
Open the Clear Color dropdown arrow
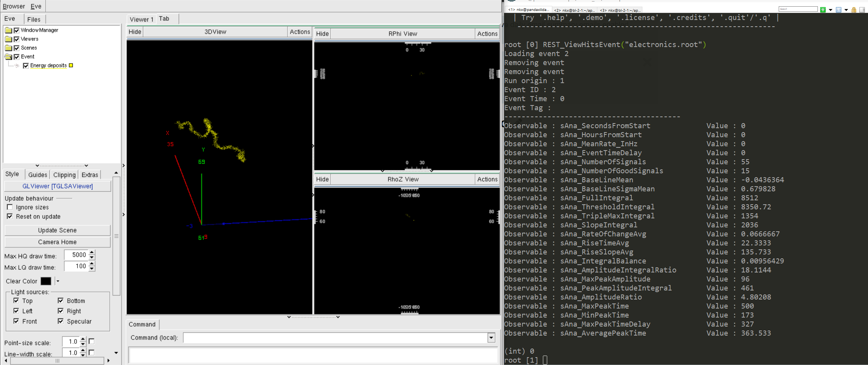tap(58, 281)
